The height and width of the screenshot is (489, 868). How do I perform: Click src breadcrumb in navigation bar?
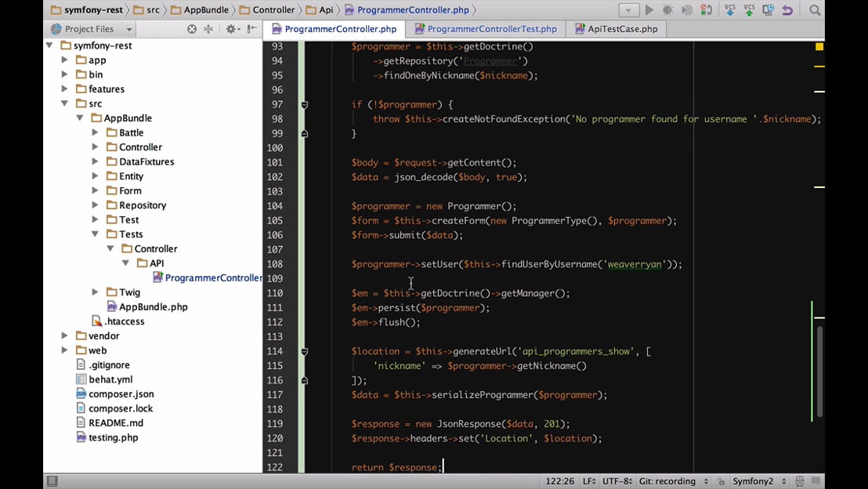(146, 10)
